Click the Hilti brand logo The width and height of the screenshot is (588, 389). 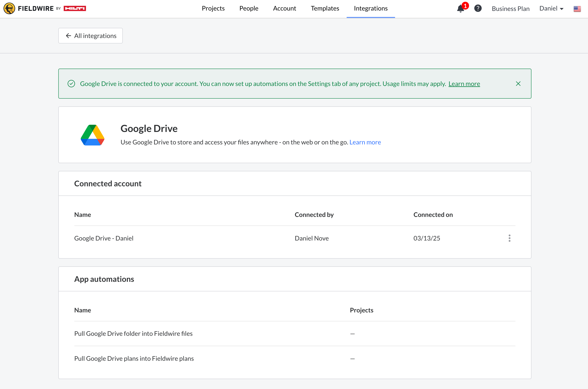point(75,8)
